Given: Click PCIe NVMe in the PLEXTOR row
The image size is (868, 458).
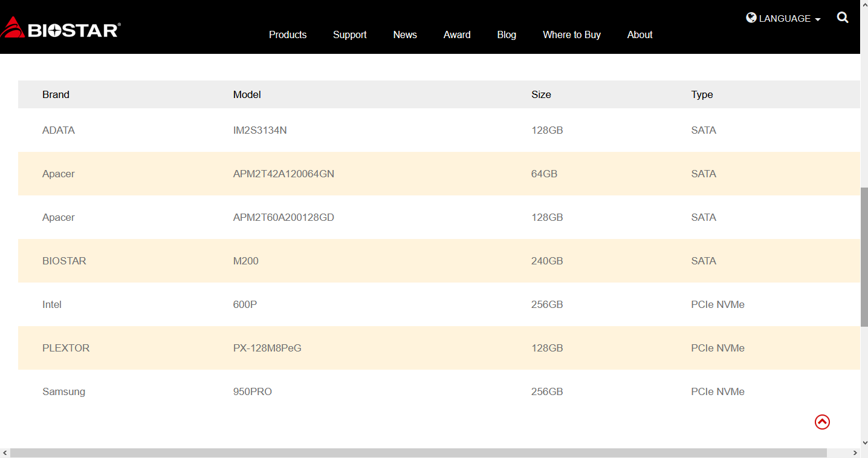Looking at the screenshot, I should [x=718, y=348].
